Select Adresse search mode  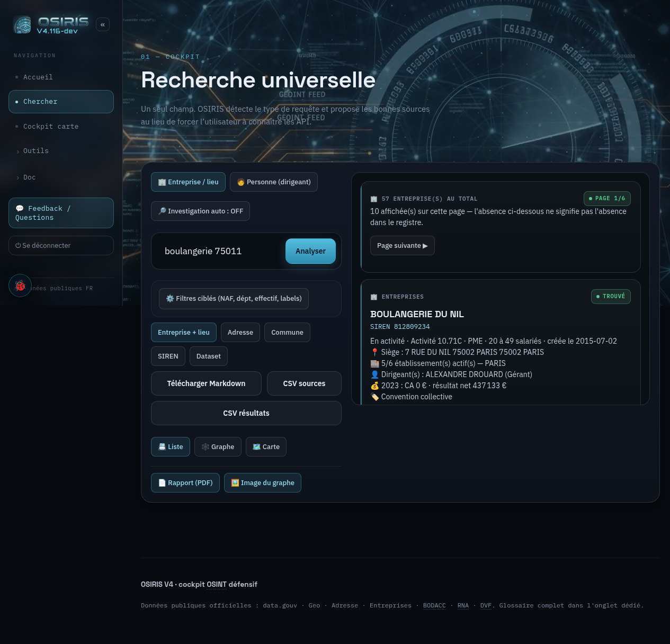coord(240,332)
